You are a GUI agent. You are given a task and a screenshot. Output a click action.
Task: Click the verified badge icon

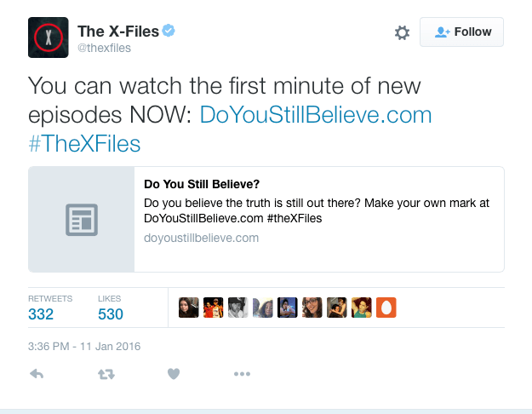[x=170, y=31]
